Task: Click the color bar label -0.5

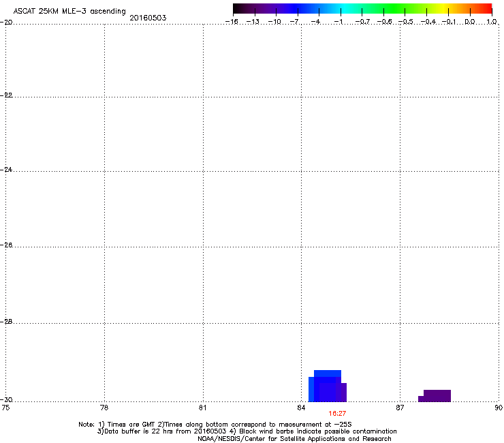Action: (406, 22)
